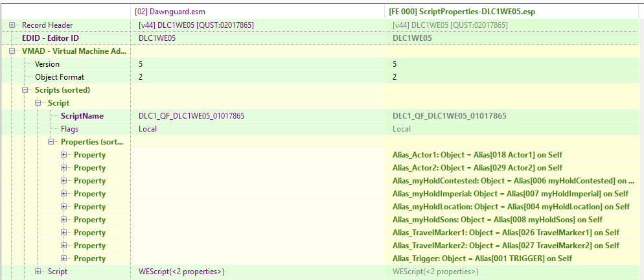
Task: Select the Record Header label
Action: click(x=47, y=25)
